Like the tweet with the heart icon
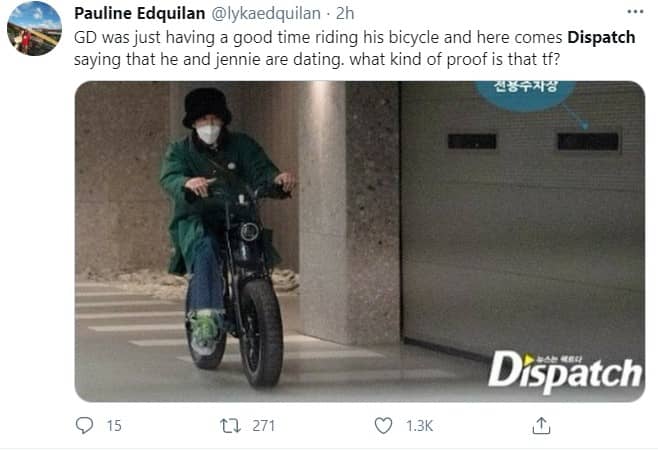658x450 pixels. (383, 426)
